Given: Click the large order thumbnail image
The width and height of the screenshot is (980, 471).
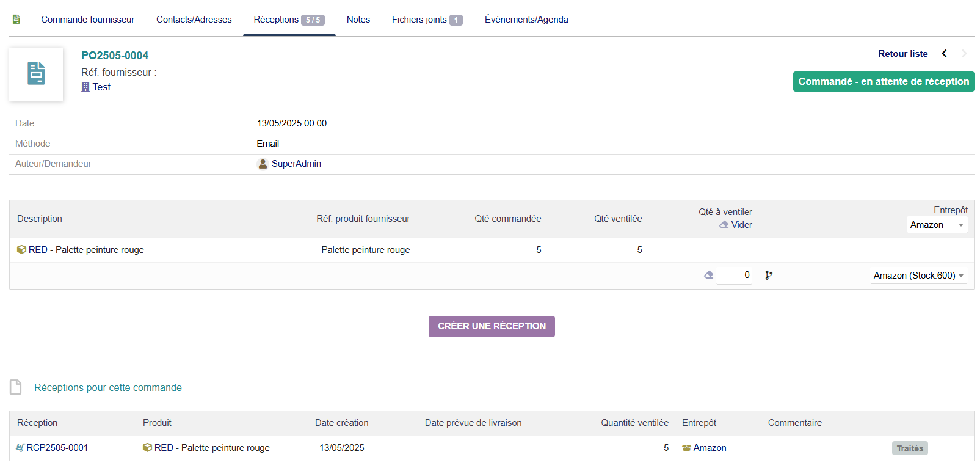Looking at the screenshot, I should click(x=36, y=74).
